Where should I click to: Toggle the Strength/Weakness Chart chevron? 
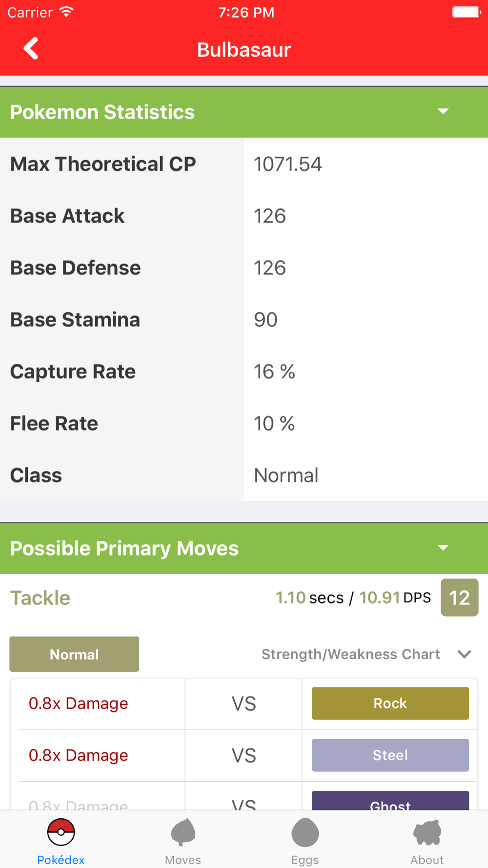(464, 654)
